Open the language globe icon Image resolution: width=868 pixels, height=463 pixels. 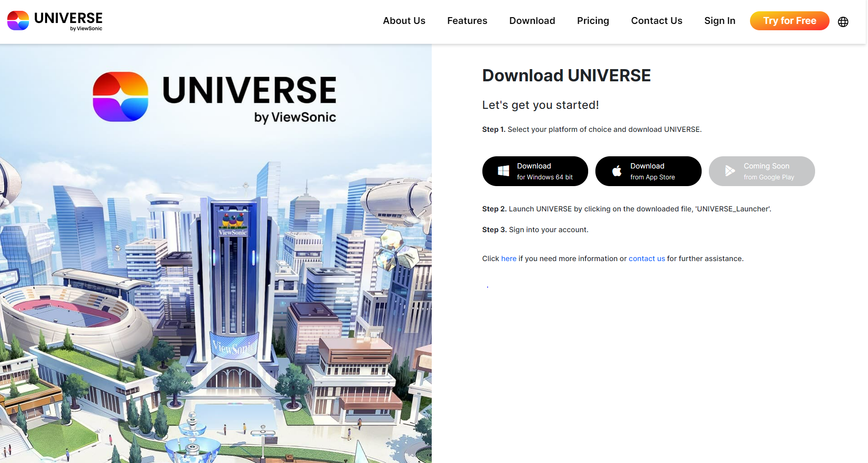point(843,22)
